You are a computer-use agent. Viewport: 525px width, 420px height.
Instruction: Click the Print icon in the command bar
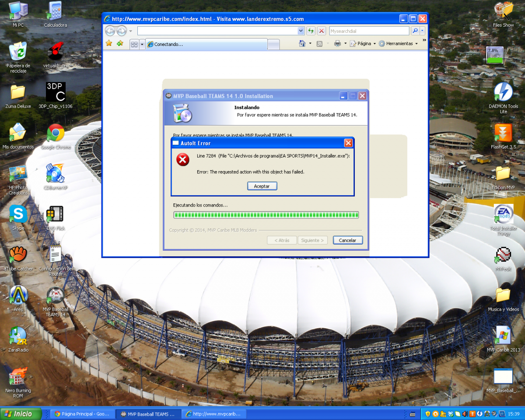(x=337, y=44)
